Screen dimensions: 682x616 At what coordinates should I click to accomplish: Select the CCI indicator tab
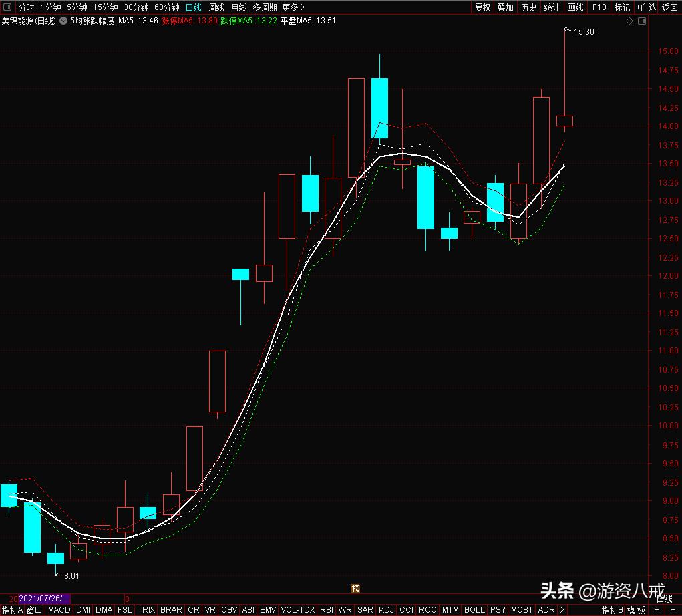point(406,610)
